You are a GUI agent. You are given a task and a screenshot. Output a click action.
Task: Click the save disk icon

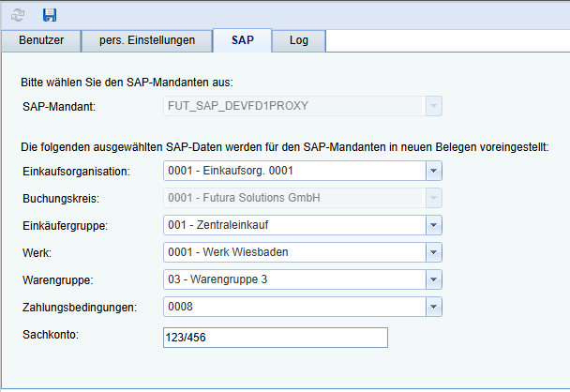(50, 14)
